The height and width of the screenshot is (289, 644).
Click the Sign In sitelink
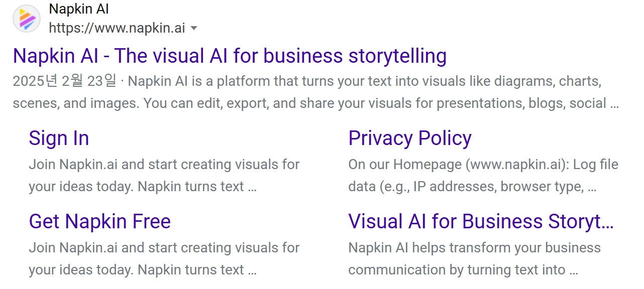[x=59, y=138]
